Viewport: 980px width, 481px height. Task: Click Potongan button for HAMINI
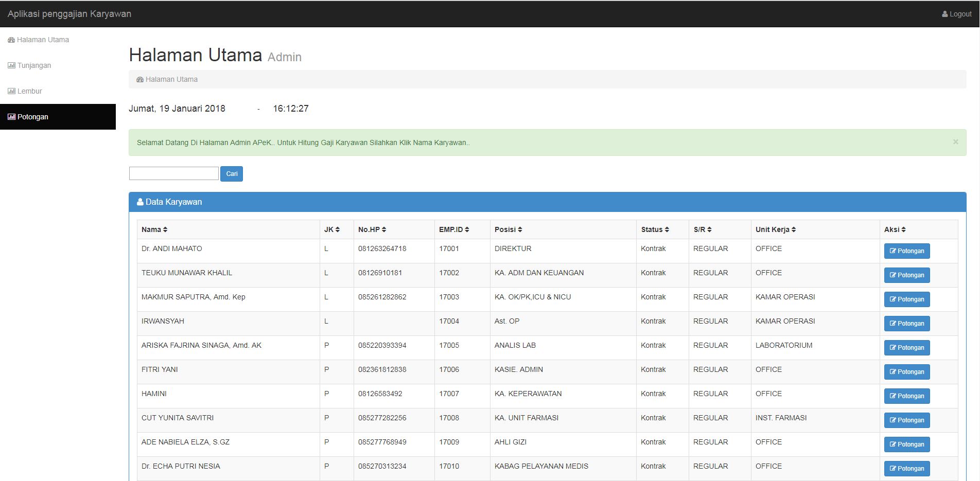coord(907,396)
